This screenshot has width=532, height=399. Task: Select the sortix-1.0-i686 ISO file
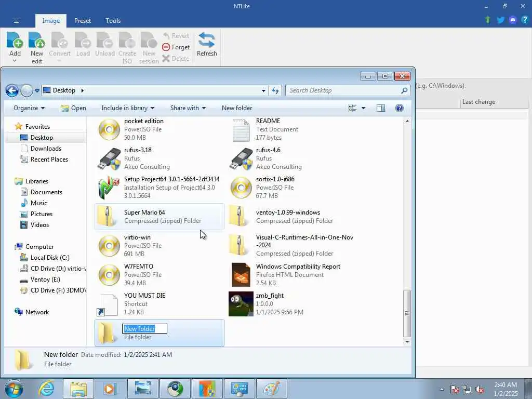[x=291, y=187]
